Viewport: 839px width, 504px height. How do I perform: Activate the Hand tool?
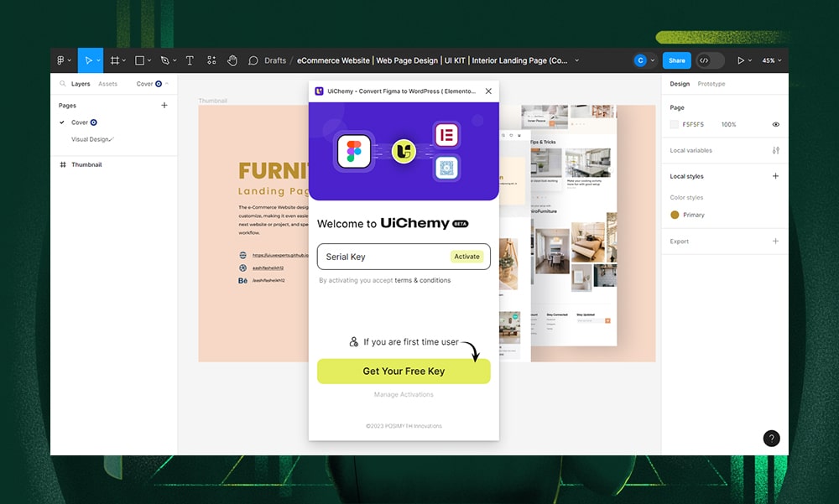[232, 60]
